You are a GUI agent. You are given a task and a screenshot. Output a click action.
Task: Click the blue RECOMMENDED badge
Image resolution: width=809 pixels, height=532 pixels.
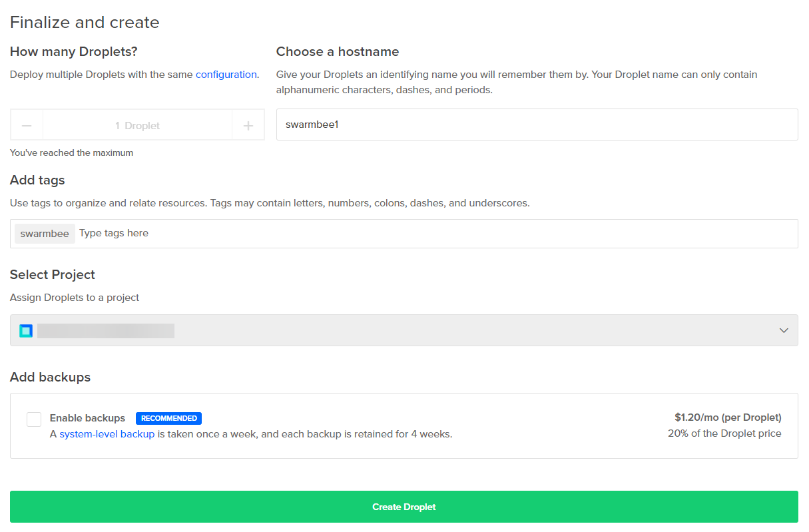click(168, 418)
